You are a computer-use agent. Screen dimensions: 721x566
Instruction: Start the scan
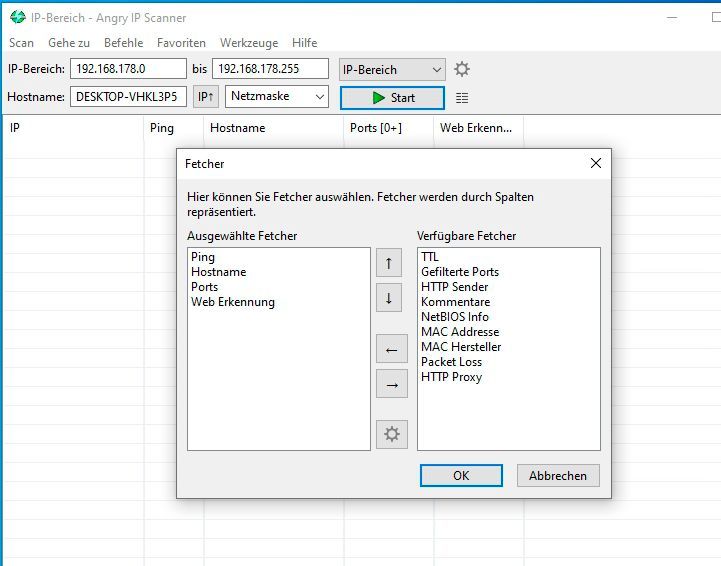[x=392, y=98]
